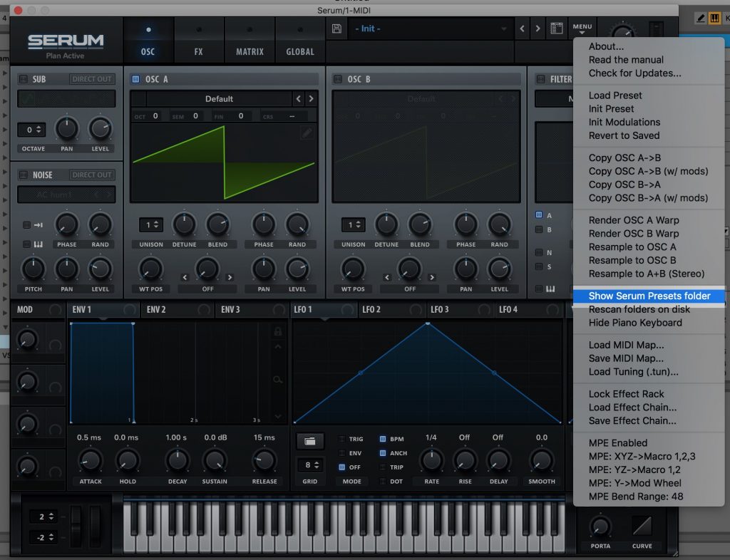Select next preset with right arrow
The width and height of the screenshot is (730, 560).
click(x=538, y=28)
